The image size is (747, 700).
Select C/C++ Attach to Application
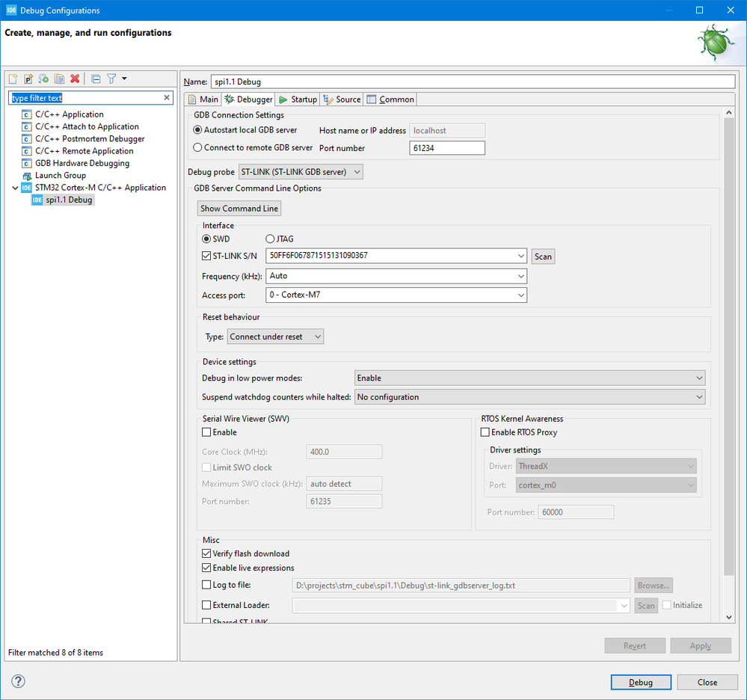click(87, 126)
